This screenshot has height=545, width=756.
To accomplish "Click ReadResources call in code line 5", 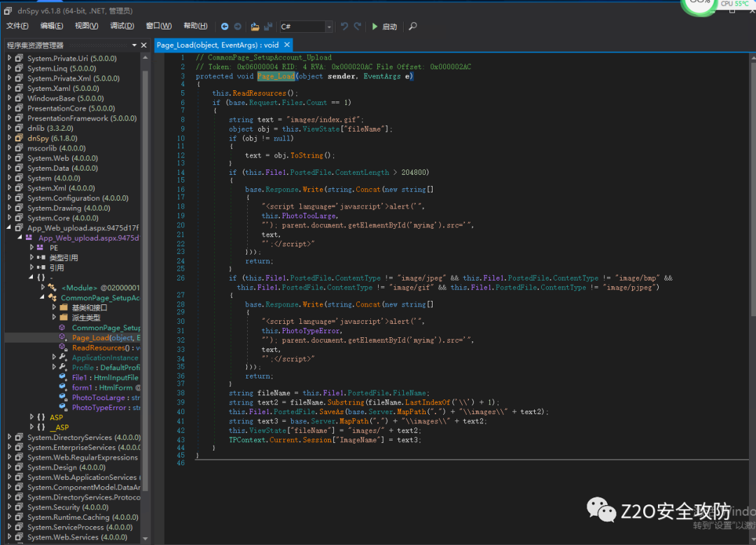I will click(260, 93).
